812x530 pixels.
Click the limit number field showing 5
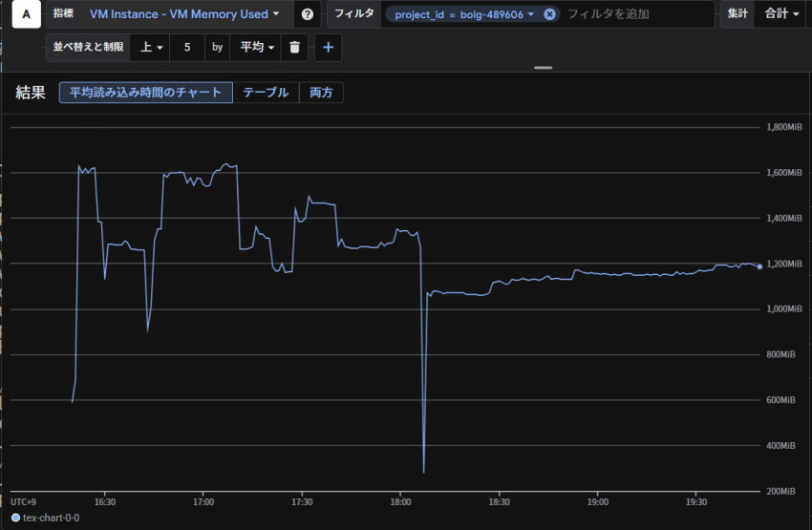(187, 47)
